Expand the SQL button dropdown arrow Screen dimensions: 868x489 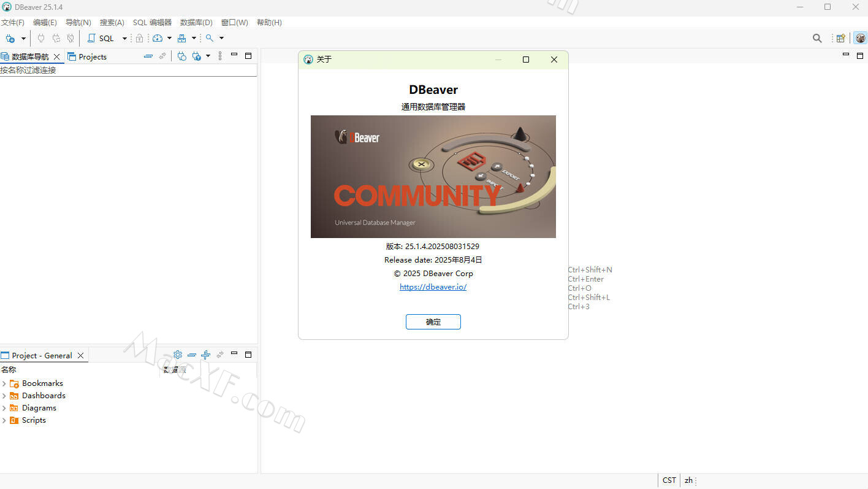(x=124, y=38)
